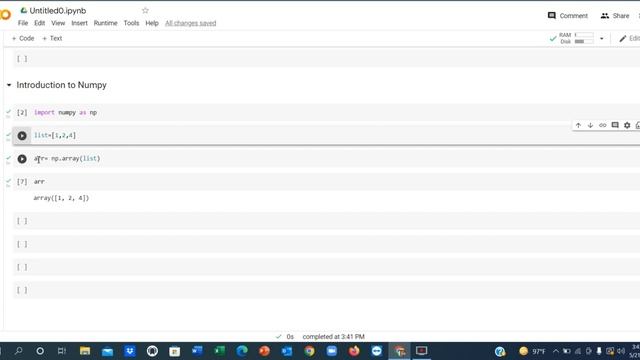Move cell up with arrow icon

578,125
